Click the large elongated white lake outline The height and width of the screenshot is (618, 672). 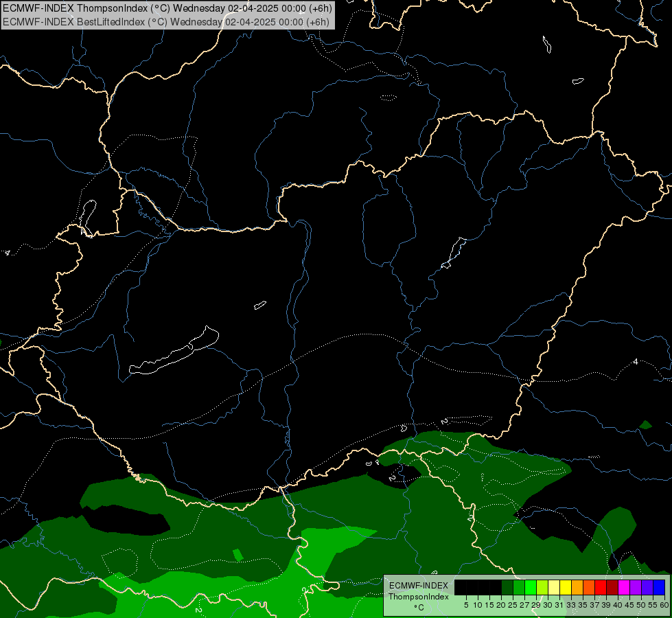174,351
